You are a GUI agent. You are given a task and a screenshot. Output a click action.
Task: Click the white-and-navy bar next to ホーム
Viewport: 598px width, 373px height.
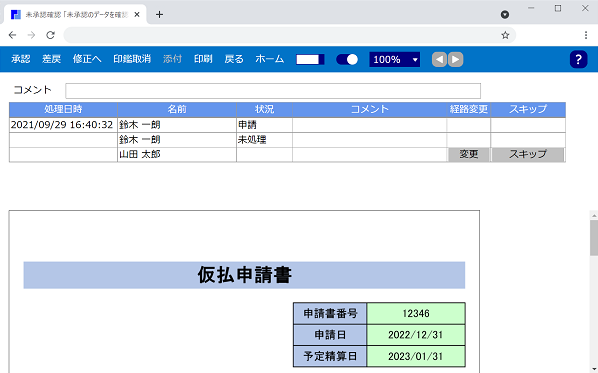pyautogui.click(x=310, y=59)
